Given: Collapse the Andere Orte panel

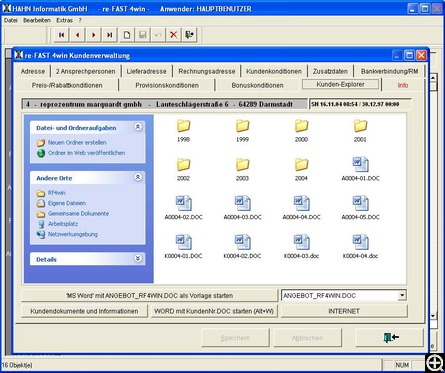Looking at the screenshot, I should [x=138, y=177].
